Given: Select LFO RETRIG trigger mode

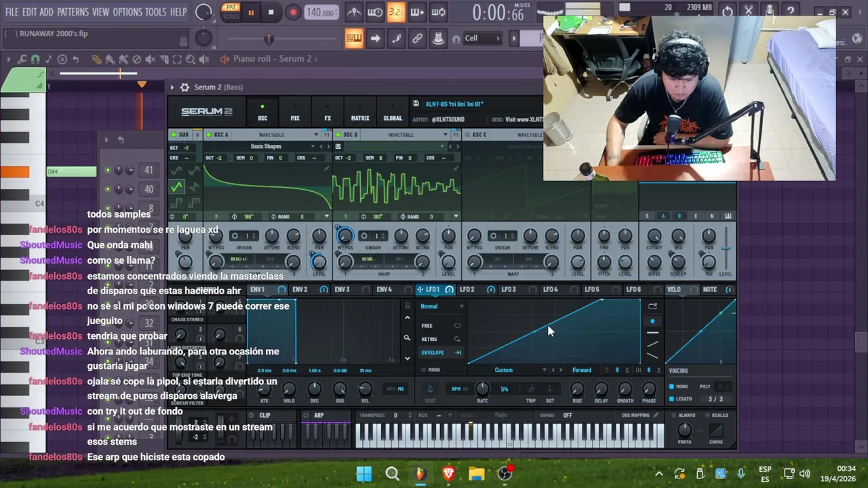Looking at the screenshot, I should pos(441,339).
